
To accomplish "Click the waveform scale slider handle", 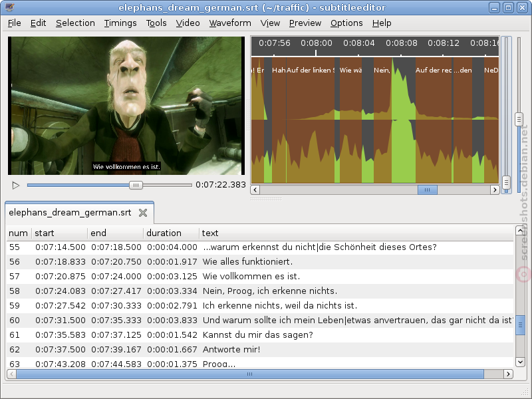I will 519,119.
